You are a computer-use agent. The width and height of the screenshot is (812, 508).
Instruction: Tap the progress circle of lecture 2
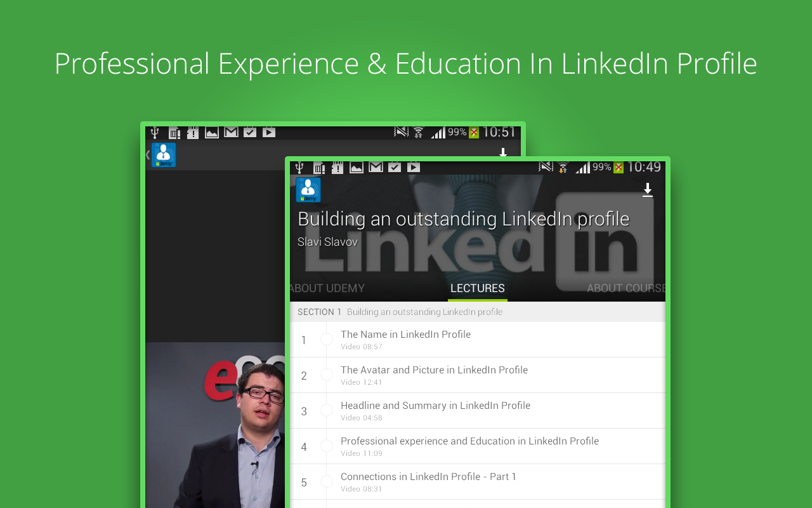click(x=327, y=375)
